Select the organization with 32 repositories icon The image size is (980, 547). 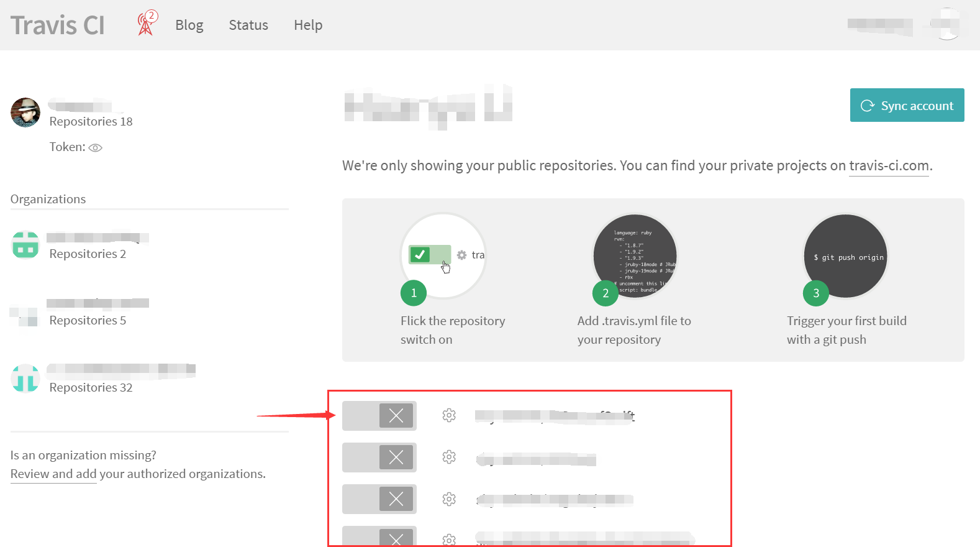coord(25,378)
